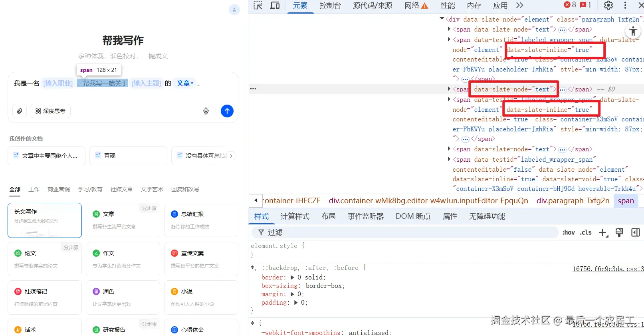Open the 小说 template card

pos(201,297)
